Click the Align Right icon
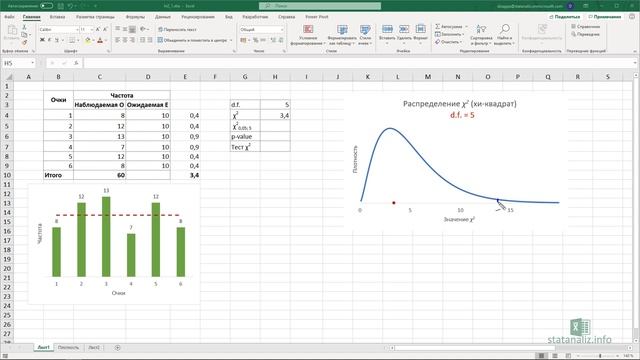640x360 pixels. tap(132, 40)
